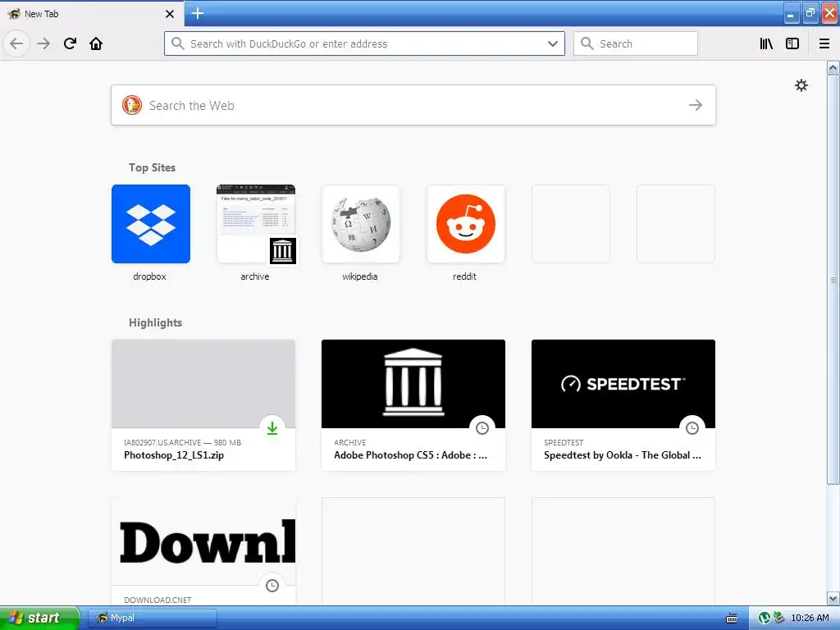This screenshot has height=630, width=840.
Task: Go back using the back arrow
Action: [x=16, y=43]
